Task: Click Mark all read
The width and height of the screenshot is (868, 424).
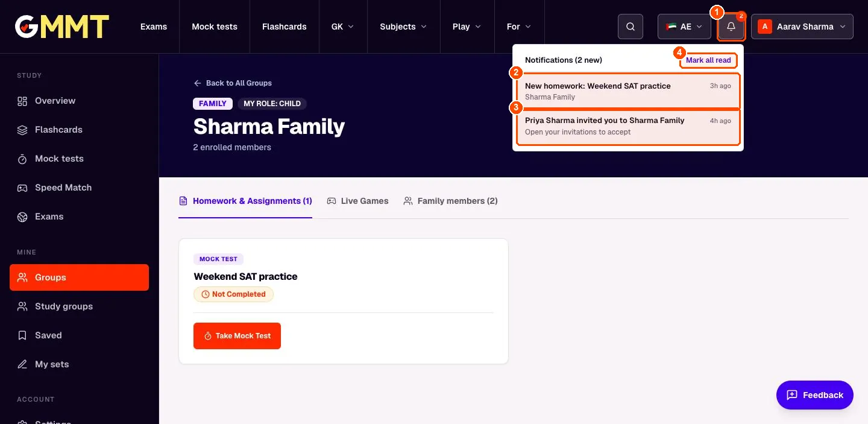Action: click(708, 60)
